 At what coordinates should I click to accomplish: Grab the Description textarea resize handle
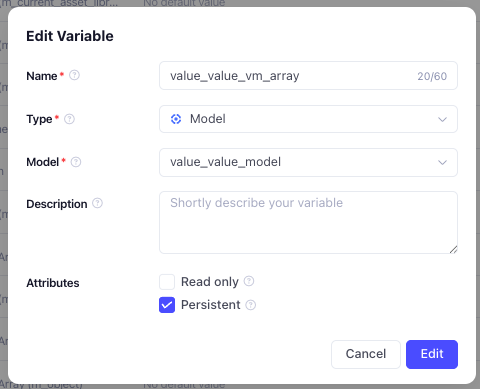(x=453, y=249)
